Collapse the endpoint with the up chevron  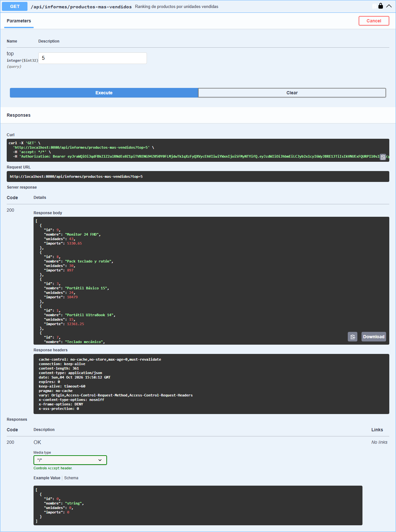389,6
